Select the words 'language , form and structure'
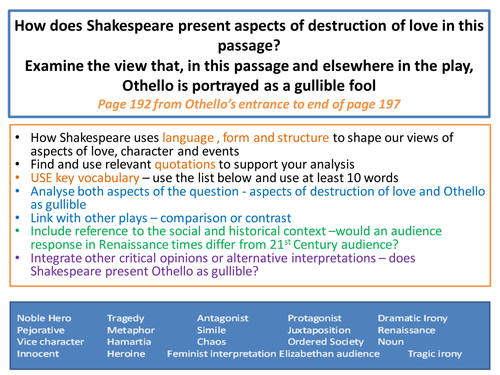The image size is (500, 375). coord(246,137)
